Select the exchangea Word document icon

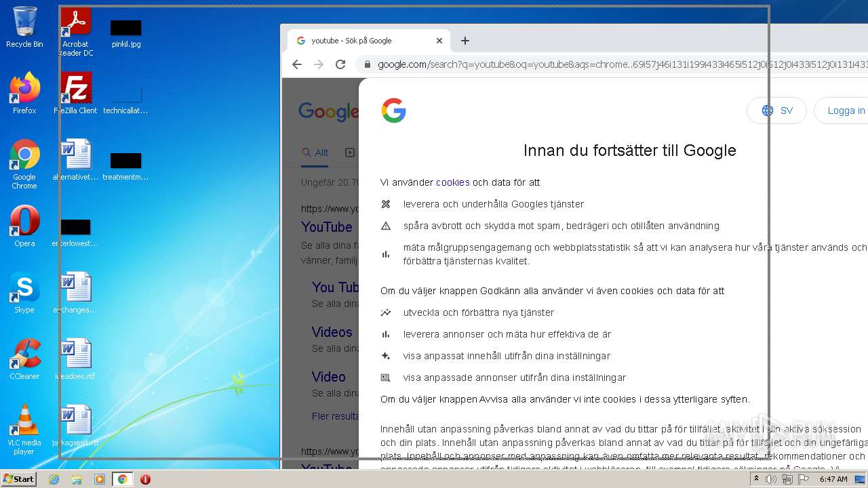75,293
